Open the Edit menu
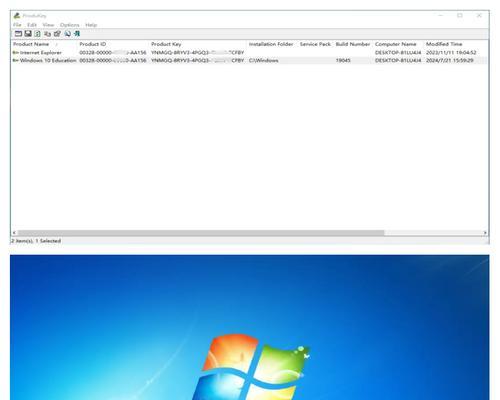 (x=32, y=25)
